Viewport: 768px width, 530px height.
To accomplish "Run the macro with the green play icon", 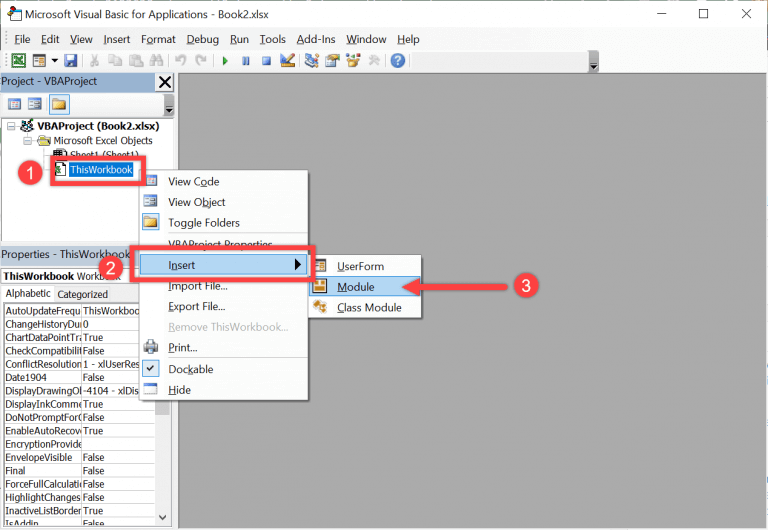I will pos(225,61).
